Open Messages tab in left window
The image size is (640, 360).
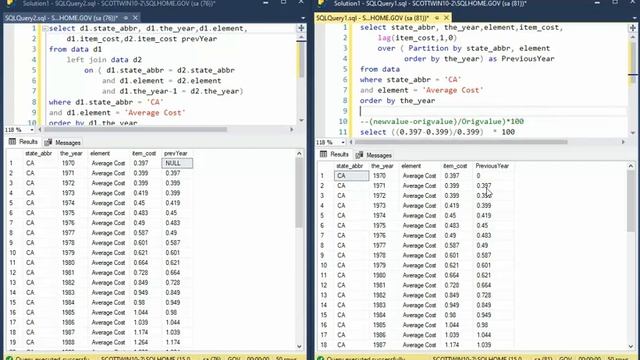(x=62, y=142)
